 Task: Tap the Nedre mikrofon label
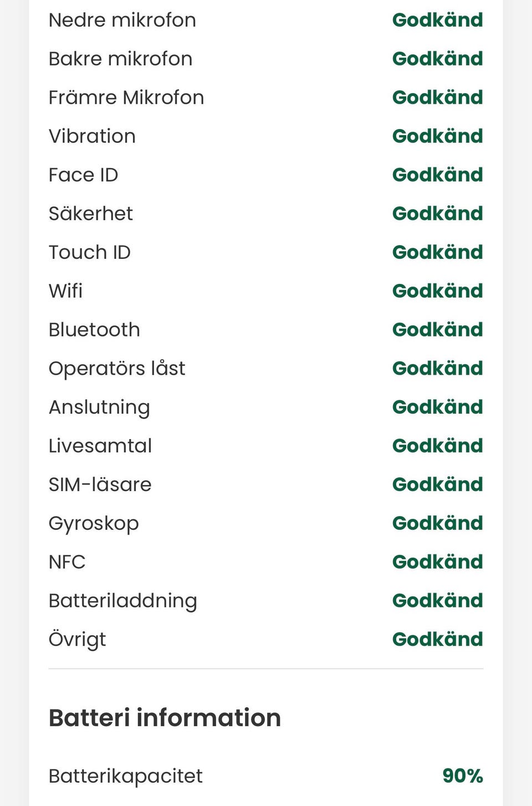tap(122, 20)
